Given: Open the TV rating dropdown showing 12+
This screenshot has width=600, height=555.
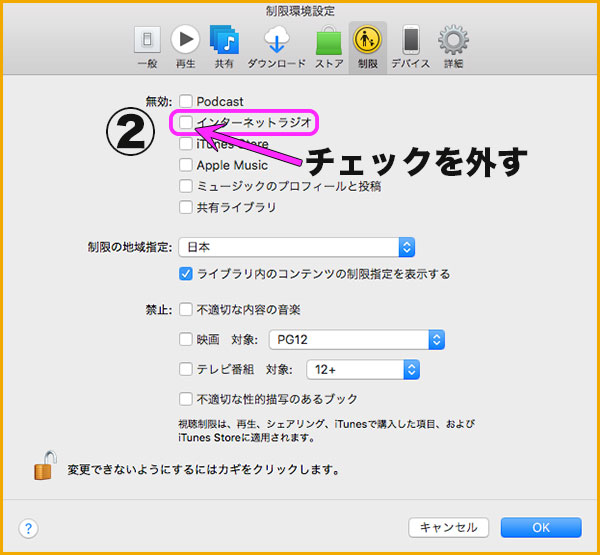Looking at the screenshot, I should coord(363,370).
